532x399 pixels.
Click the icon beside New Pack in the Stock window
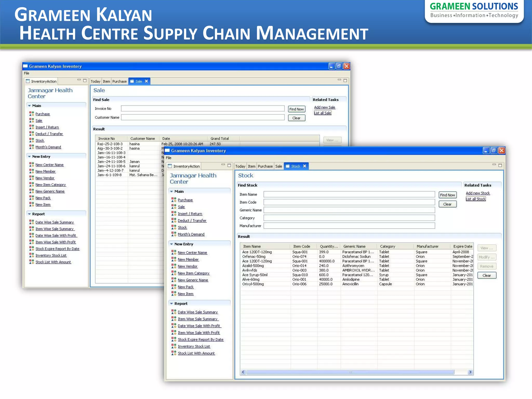(x=174, y=287)
